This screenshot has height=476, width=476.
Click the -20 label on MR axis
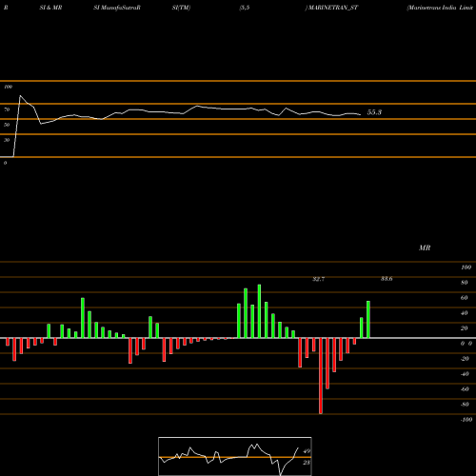pyautogui.click(x=465, y=359)
